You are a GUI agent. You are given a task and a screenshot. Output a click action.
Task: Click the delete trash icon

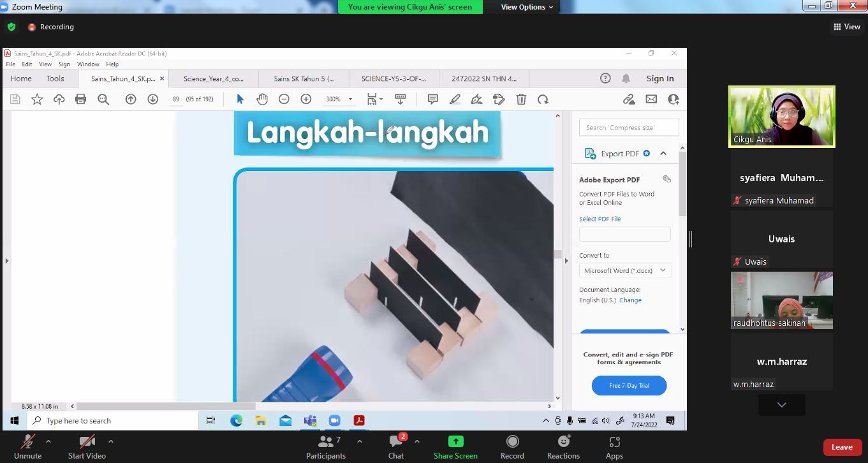pyautogui.click(x=521, y=99)
